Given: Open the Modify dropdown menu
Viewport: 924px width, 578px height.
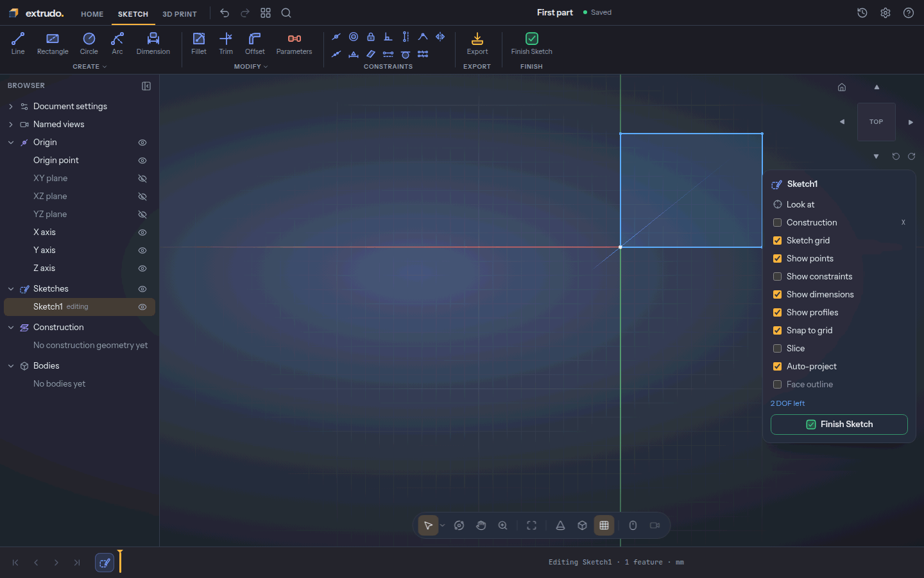Looking at the screenshot, I should 251,67.
